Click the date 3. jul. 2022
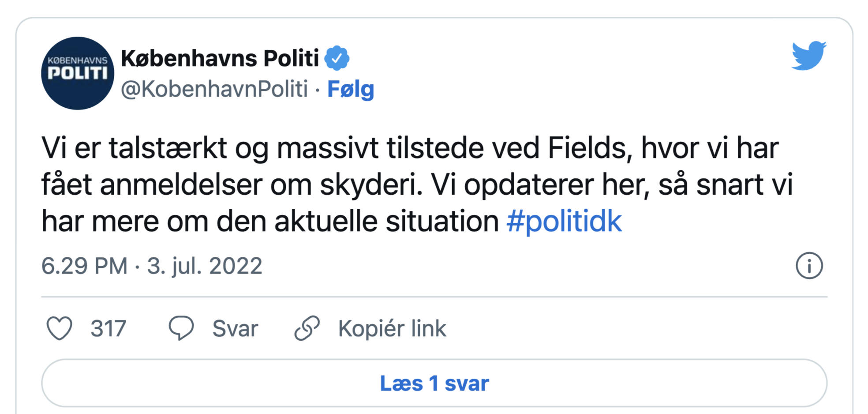This screenshot has width=868, height=414. click(205, 266)
